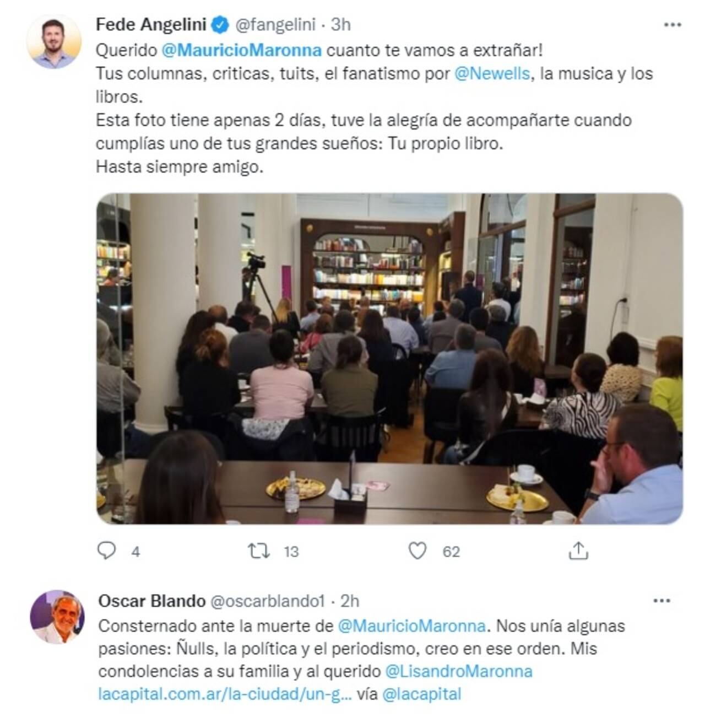The height and width of the screenshot is (728, 705).
Task: Open Fede Angelini's profile avatar
Action: click(x=54, y=42)
